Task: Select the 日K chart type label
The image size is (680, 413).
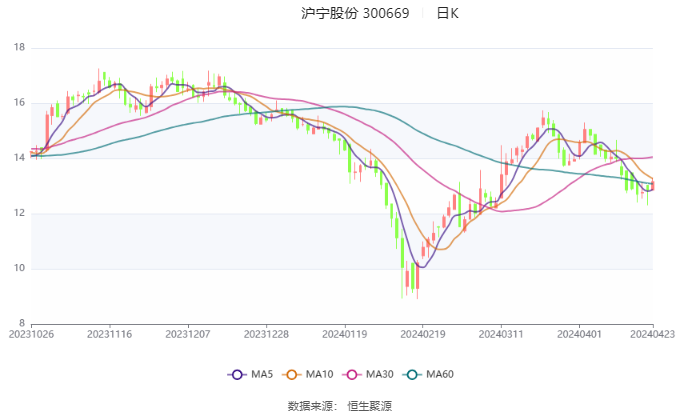Action: tap(447, 13)
